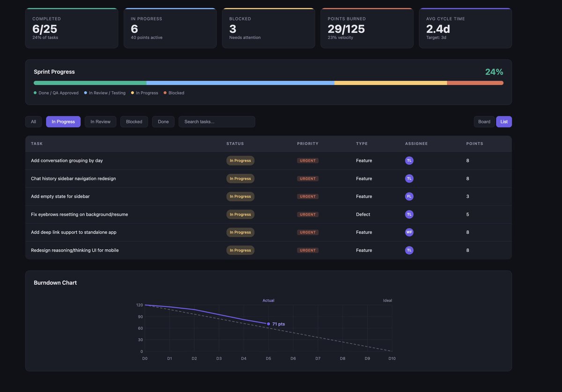Click the 24% sprint progress percentage

point(494,72)
